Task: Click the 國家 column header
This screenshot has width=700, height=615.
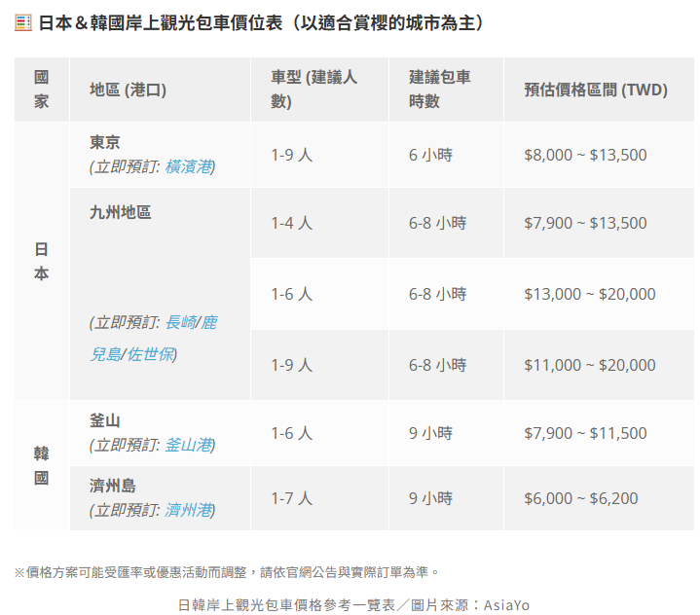Action: point(41,89)
